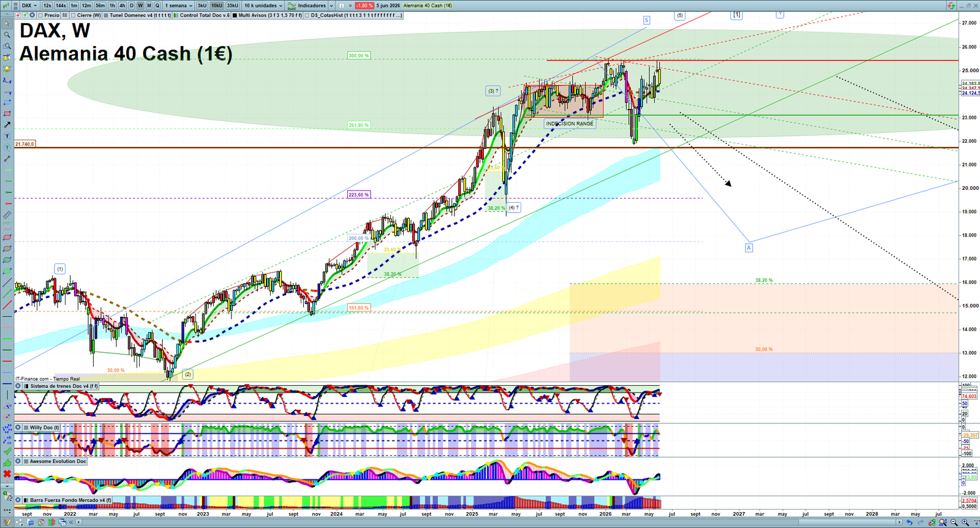The image size is (980, 528).
Task: Click the green checkmark tool icon
Action: point(7,451)
